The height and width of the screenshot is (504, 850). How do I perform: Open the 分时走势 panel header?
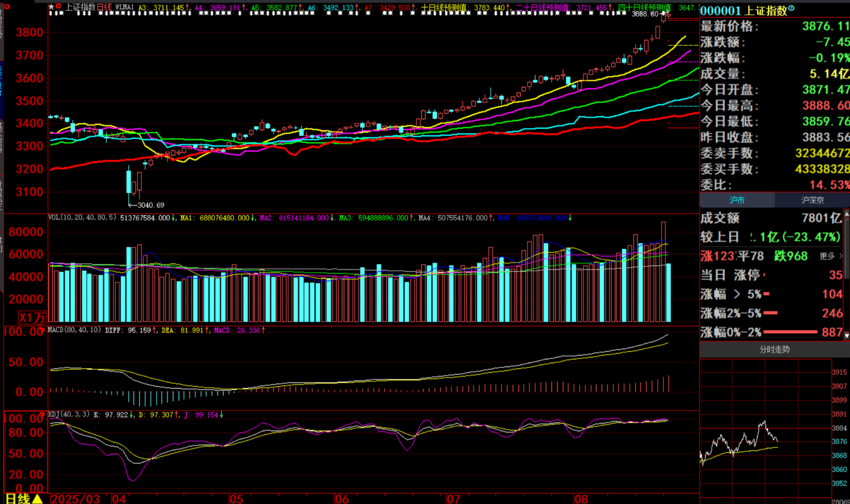point(774,349)
